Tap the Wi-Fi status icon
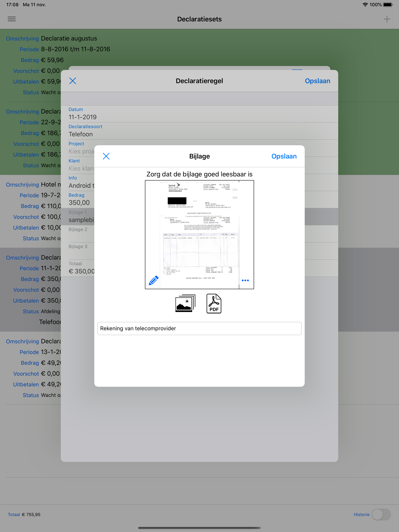 point(365,4)
